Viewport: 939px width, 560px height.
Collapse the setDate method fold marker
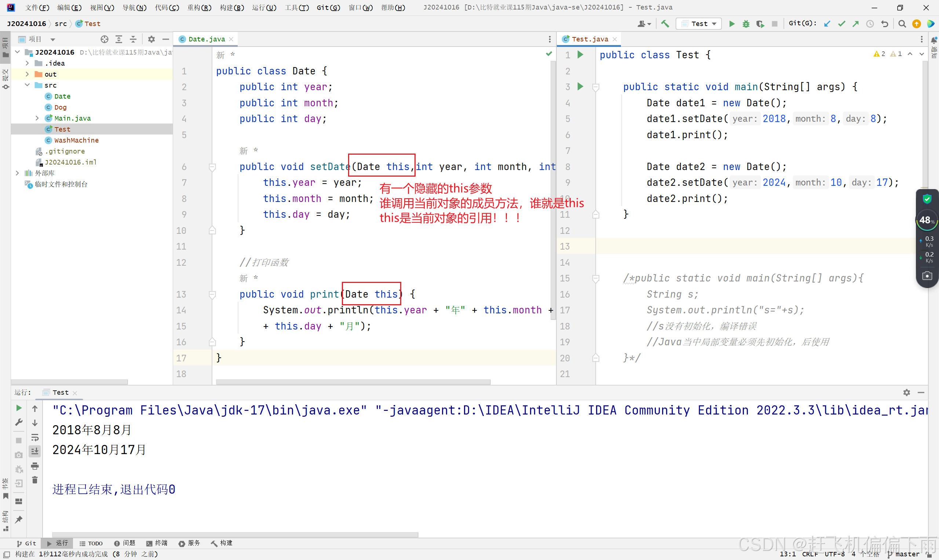pos(212,167)
